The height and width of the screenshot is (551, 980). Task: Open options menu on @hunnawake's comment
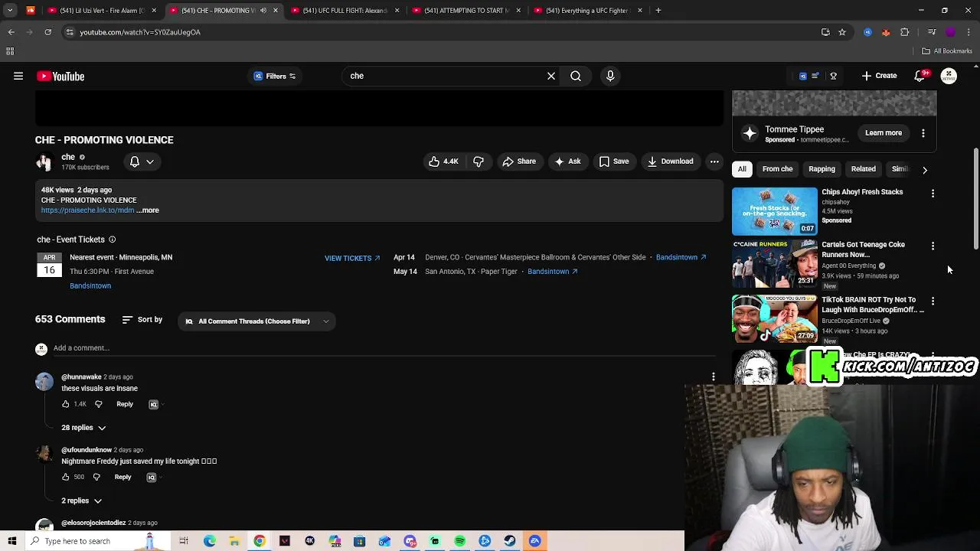point(714,377)
